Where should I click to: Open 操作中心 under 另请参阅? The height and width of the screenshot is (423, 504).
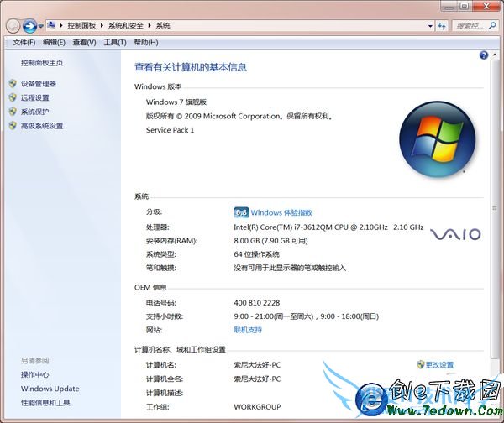click(x=34, y=374)
